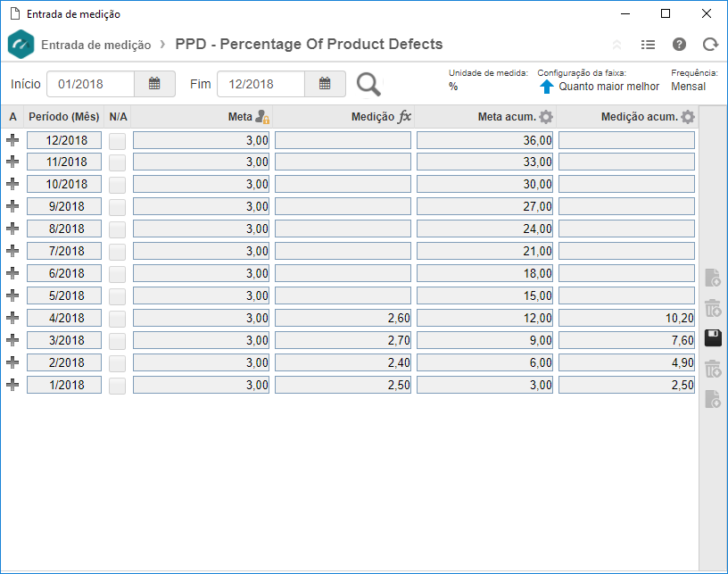Click the 1/2018 period cell
The width and height of the screenshot is (728, 574).
click(64, 385)
